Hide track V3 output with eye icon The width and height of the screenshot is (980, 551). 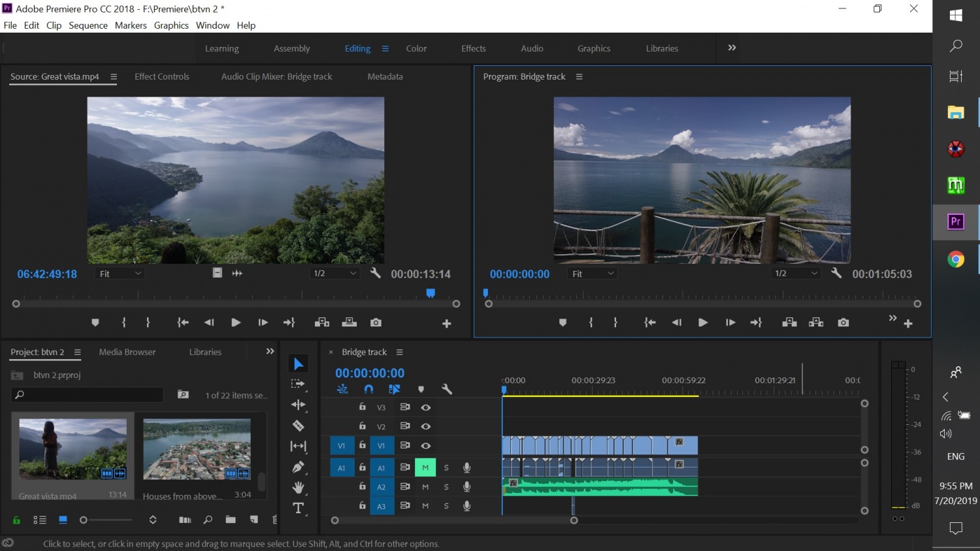click(x=425, y=407)
